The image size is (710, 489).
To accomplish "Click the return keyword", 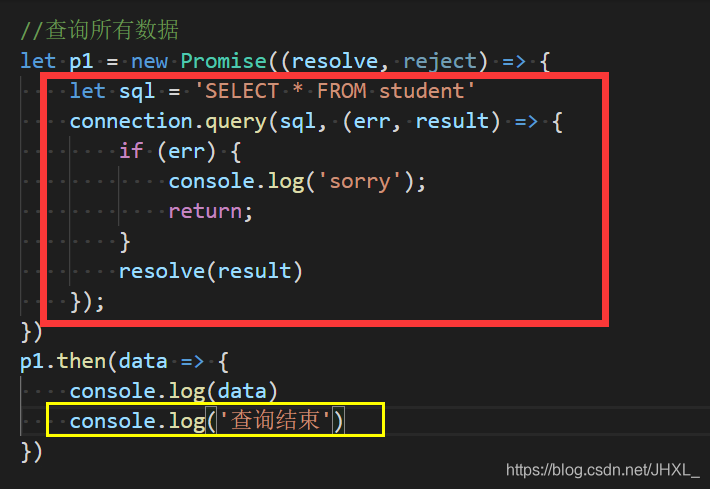I will coord(206,211).
